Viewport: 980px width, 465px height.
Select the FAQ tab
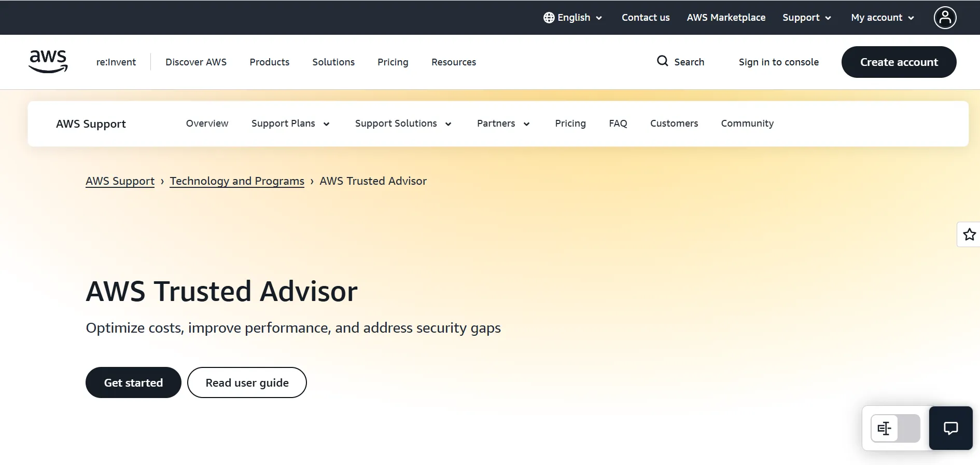tap(618, 124)
